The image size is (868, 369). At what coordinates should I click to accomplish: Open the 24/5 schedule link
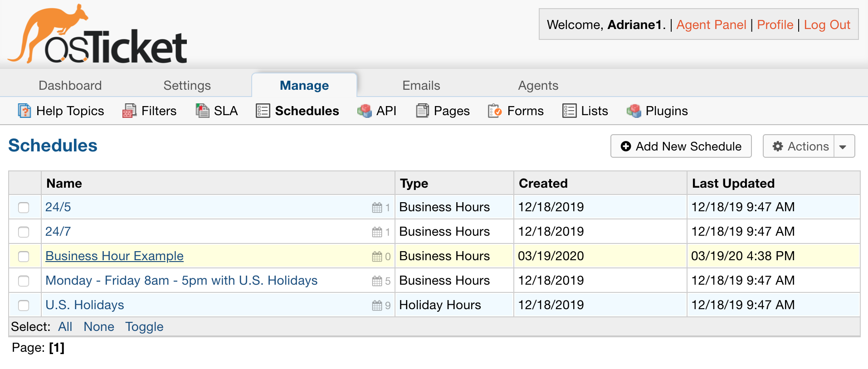click(x=58, y=207)
